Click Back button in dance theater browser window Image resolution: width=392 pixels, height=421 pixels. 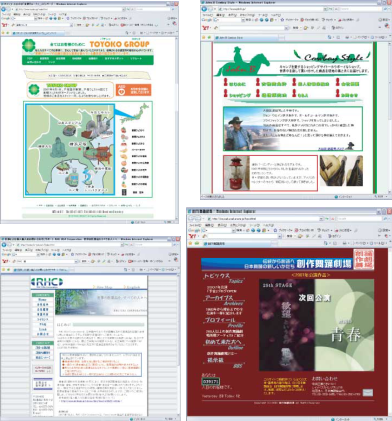192,219
